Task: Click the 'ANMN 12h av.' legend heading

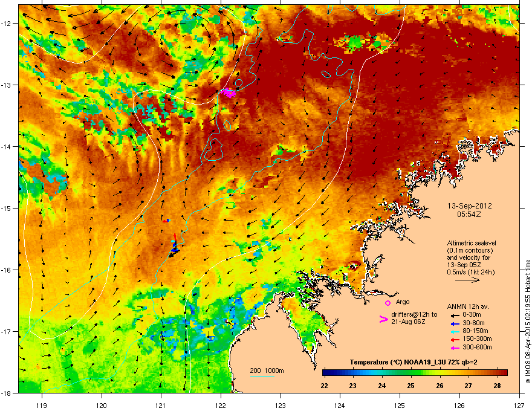Action: (468, 306)
